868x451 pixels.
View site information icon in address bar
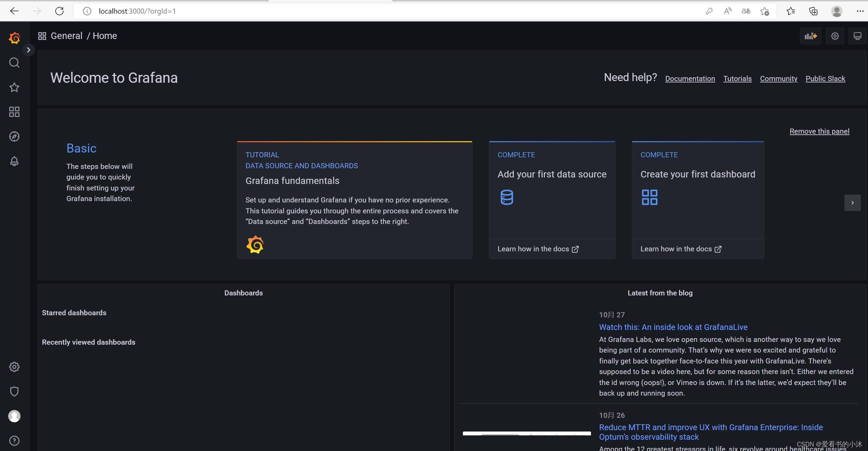[x=87, y=11]
